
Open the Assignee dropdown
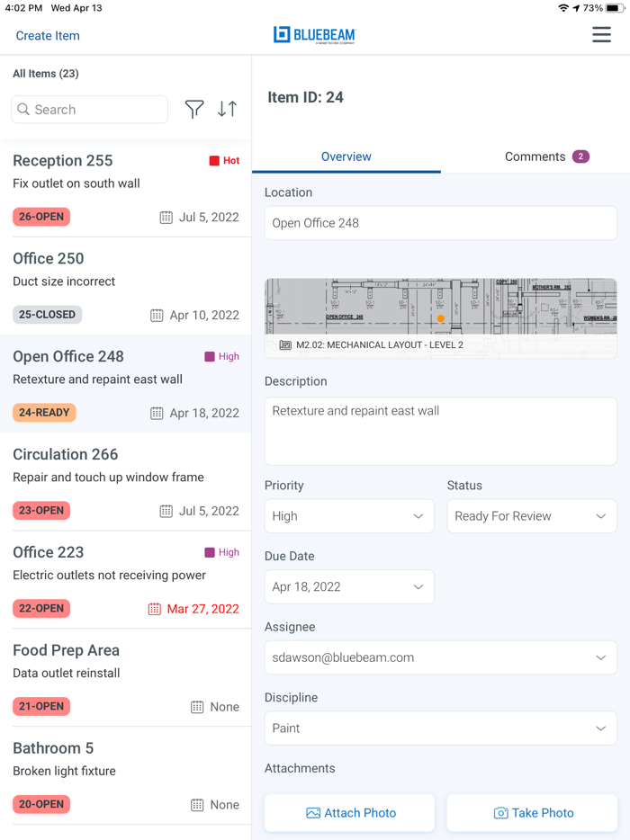tap(440, 657)
